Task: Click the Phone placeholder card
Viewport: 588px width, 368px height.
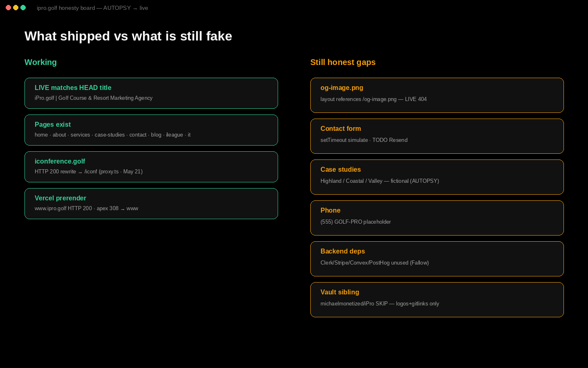Action: 437,218
